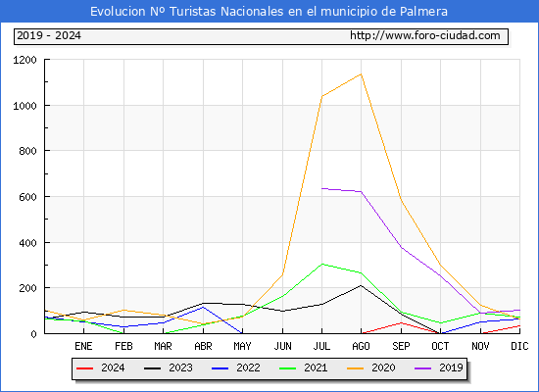This screenshot has width=539, height=392.
Task: Click the orange 2020 peak at AGO
Action: coord(361,73)
